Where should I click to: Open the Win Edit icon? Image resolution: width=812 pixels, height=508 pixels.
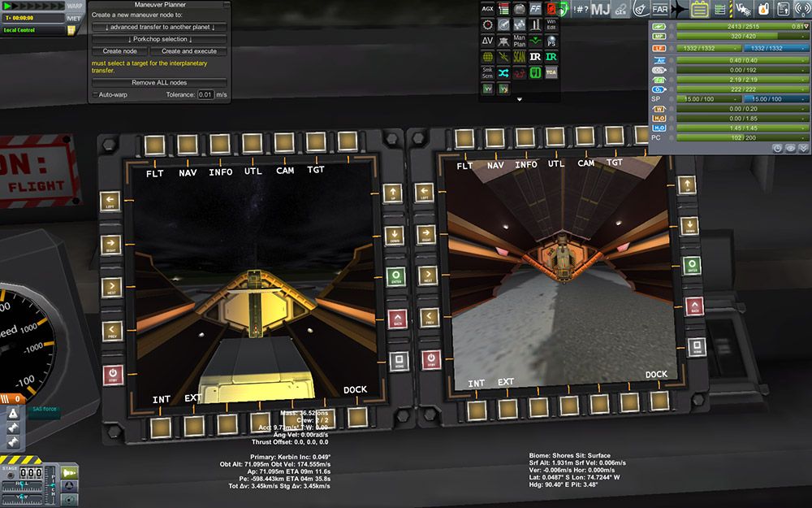coord(551,25)
